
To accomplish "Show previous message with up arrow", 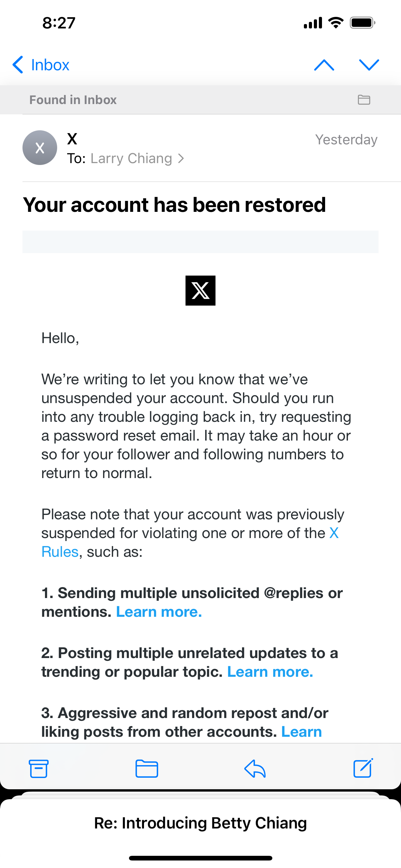I will click(x=324, y=65).
